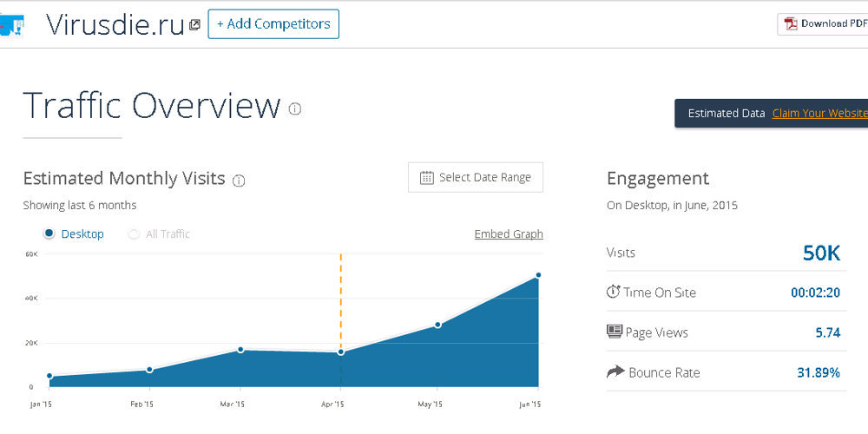Click the Bounce Rate arrow icon
The width and height of the screenshot is (868, 434).
point(615,372)
